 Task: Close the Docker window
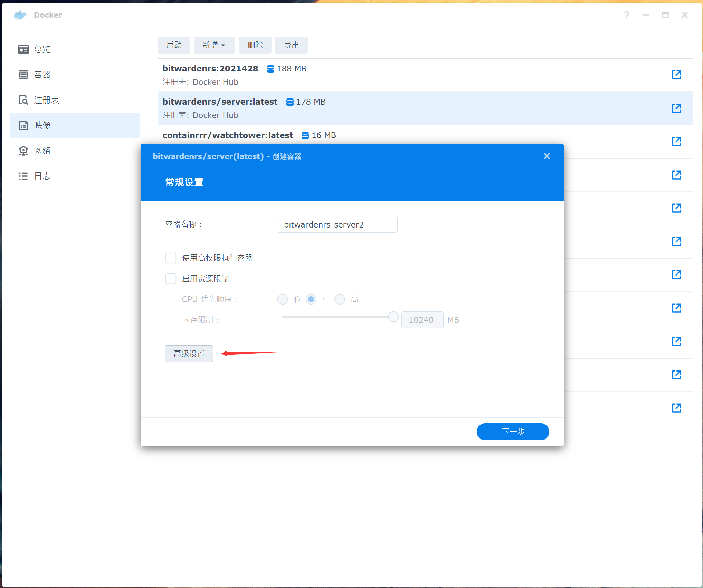click(685, 15)
